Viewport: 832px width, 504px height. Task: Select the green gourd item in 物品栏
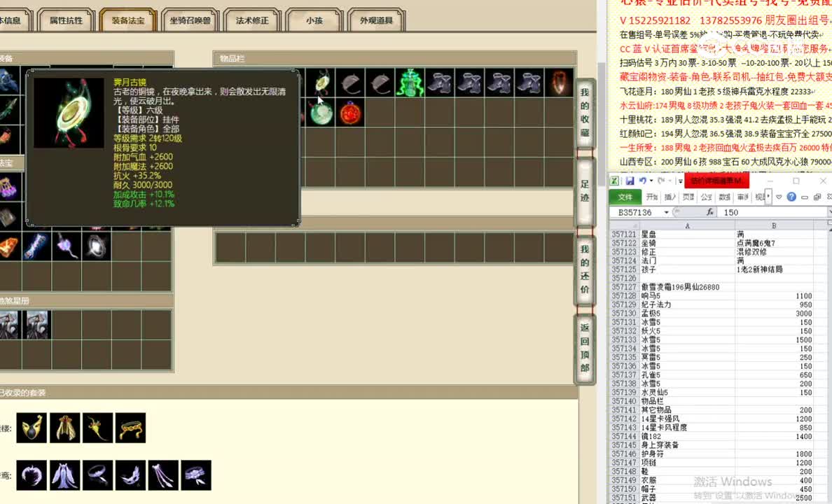[x=410, y=80]
